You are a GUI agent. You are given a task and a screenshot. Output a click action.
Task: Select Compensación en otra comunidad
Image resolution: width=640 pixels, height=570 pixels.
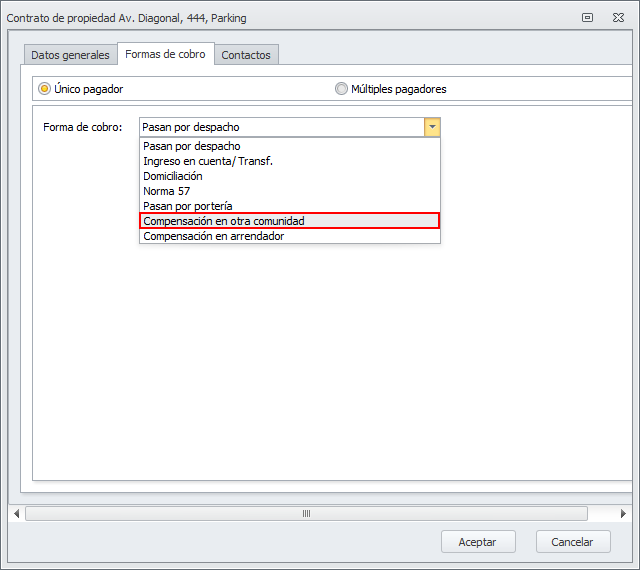tap(290, 221)
